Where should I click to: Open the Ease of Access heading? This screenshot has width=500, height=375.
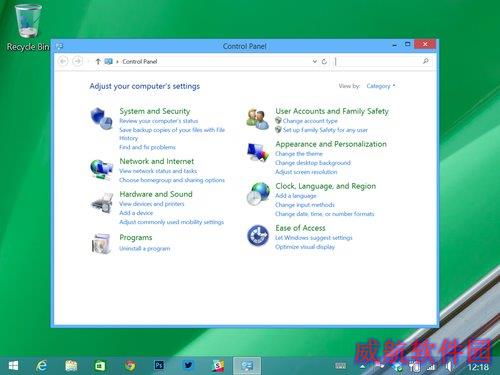[300, 228]
